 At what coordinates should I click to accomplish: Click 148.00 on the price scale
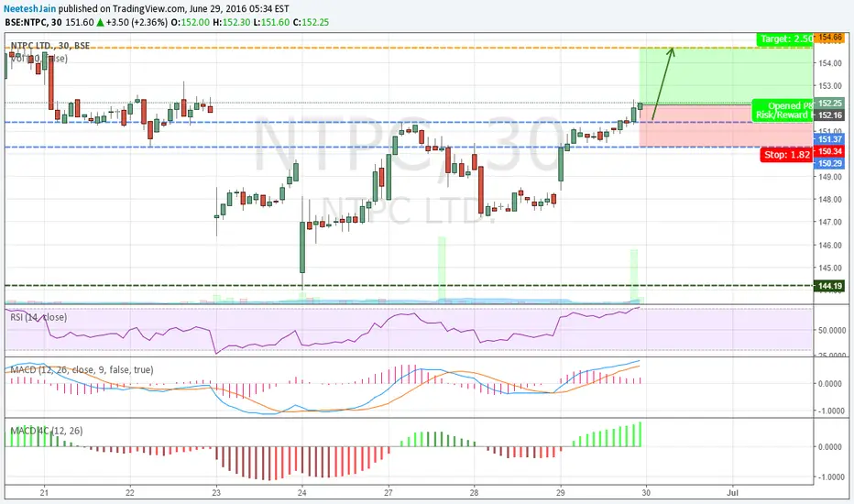click(830, 200)
